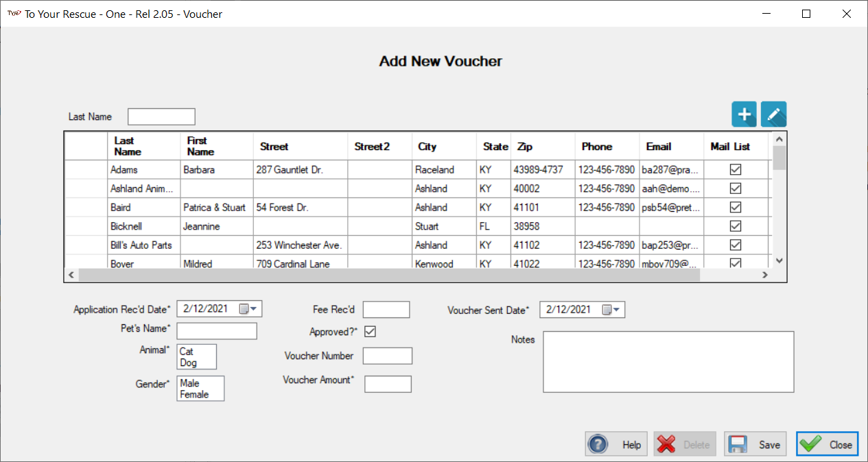The height and width of the screenshot is (462, 868).
Task: Select the Baird row in the table
Action: coord(419,207)
